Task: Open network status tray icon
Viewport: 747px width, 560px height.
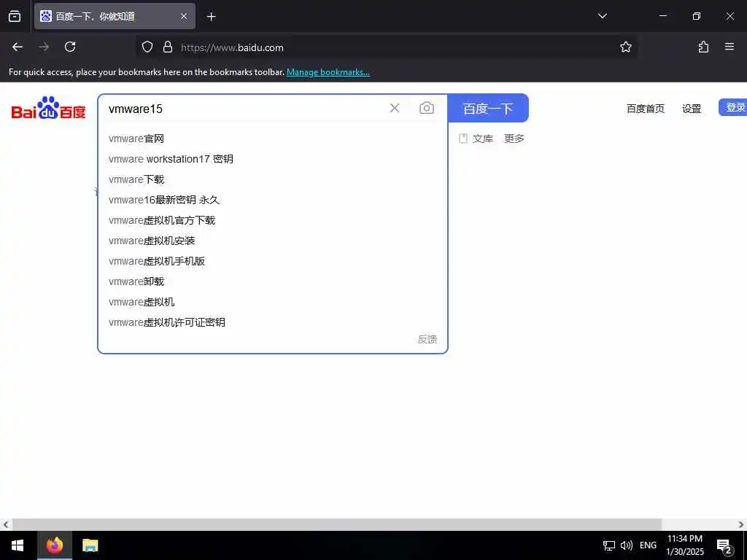Action: coord(609,545)
